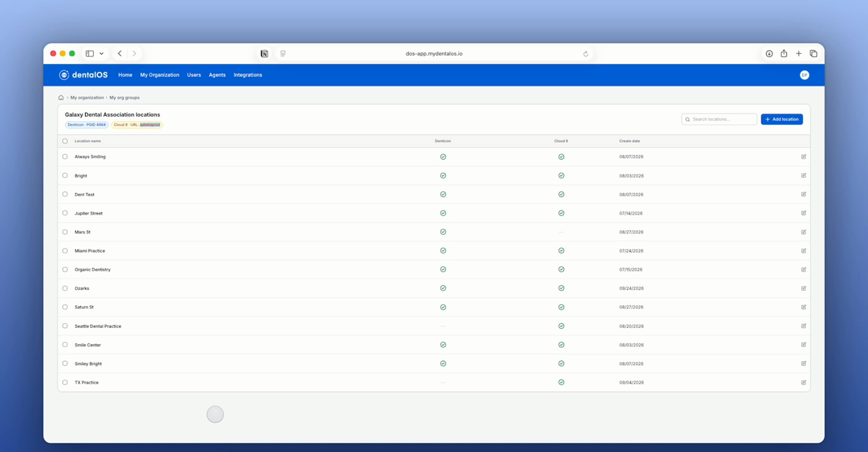868x452 pixels.
Task: Go to the Users menu
Action: coord(194,75)
